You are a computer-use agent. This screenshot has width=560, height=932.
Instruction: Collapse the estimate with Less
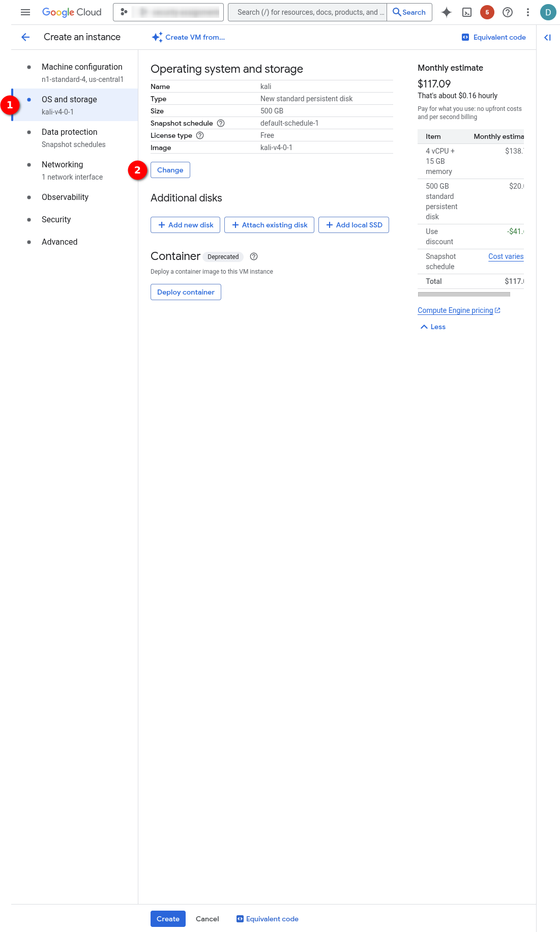[x=433, y=327]
